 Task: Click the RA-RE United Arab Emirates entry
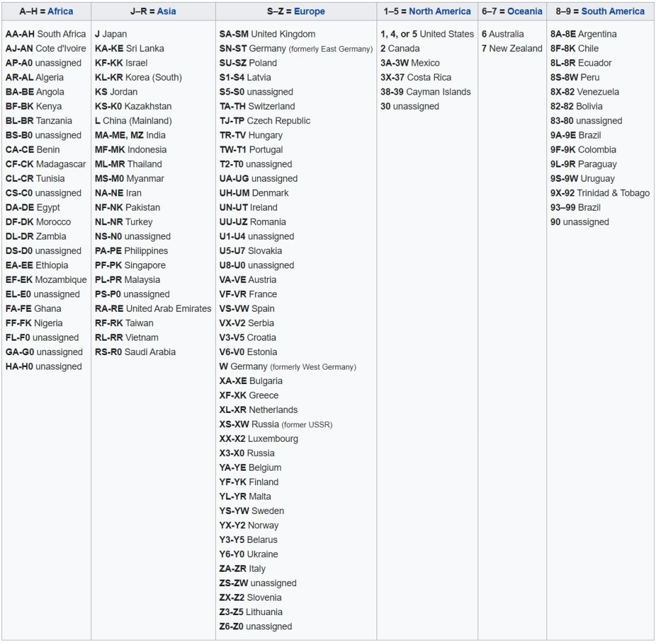[153, 309]
